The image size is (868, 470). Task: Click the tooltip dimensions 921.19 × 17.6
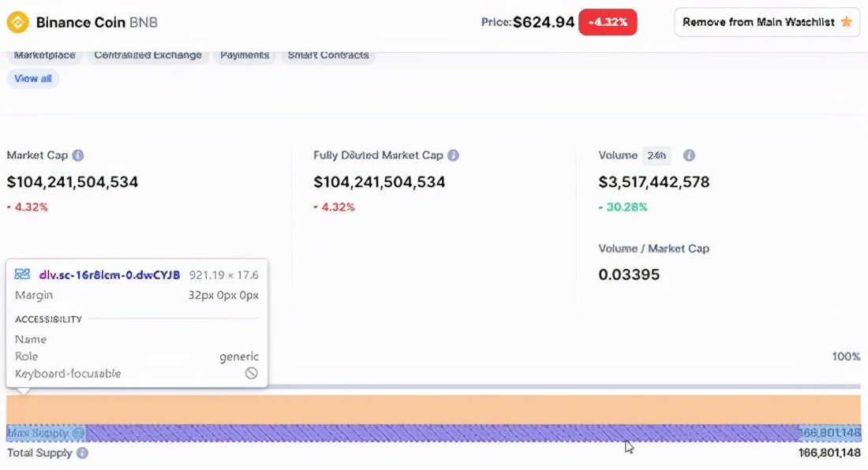coord(223,274)
